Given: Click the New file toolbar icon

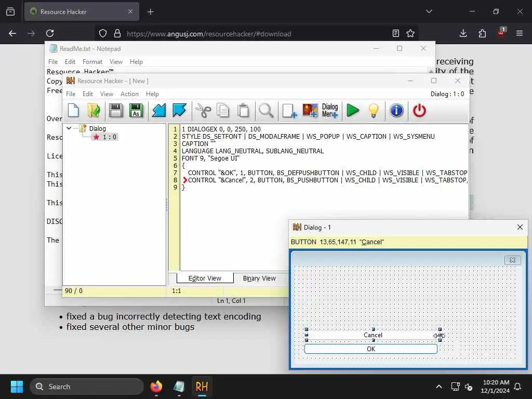Looking at the screenshot, I should point(73,111).
